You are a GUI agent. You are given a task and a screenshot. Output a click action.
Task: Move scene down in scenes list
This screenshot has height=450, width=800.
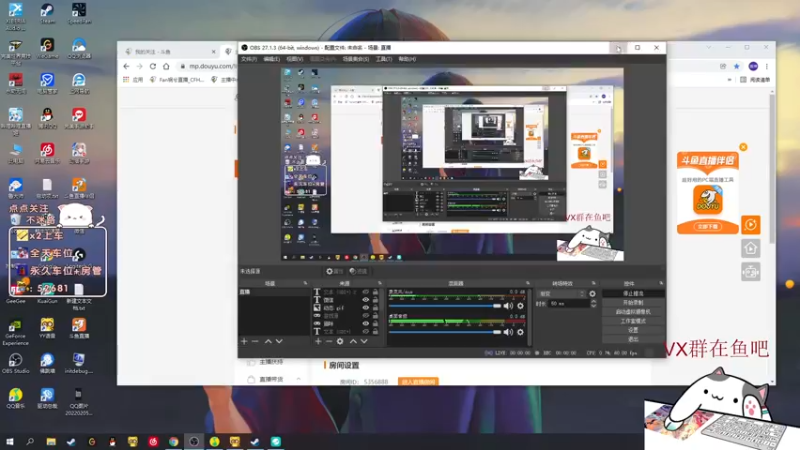pyautogui.click(x=279, y=341)
